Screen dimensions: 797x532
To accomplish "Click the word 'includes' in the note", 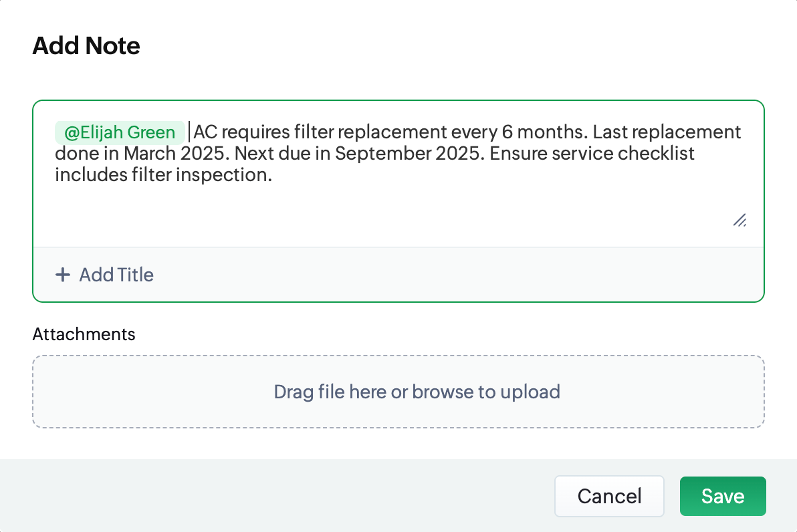I will [86, 176].
